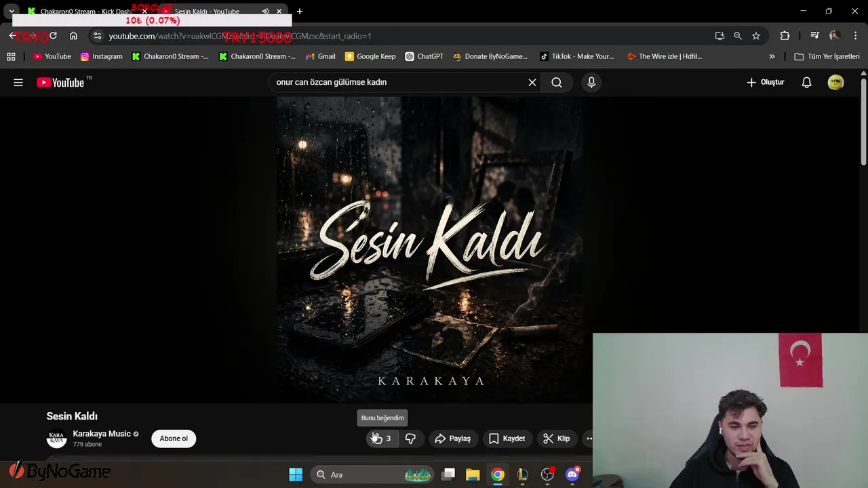Open Discord from the taskbar
Image resolution: width=868 pixels, height=488 pixels.
pyautogui.click(x=572, y=474)
